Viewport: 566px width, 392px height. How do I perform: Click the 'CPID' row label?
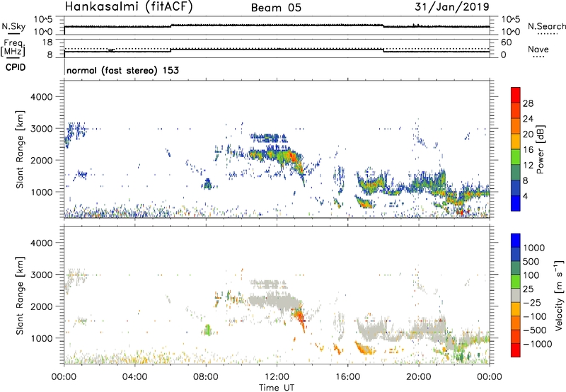(x=16, y=67)
